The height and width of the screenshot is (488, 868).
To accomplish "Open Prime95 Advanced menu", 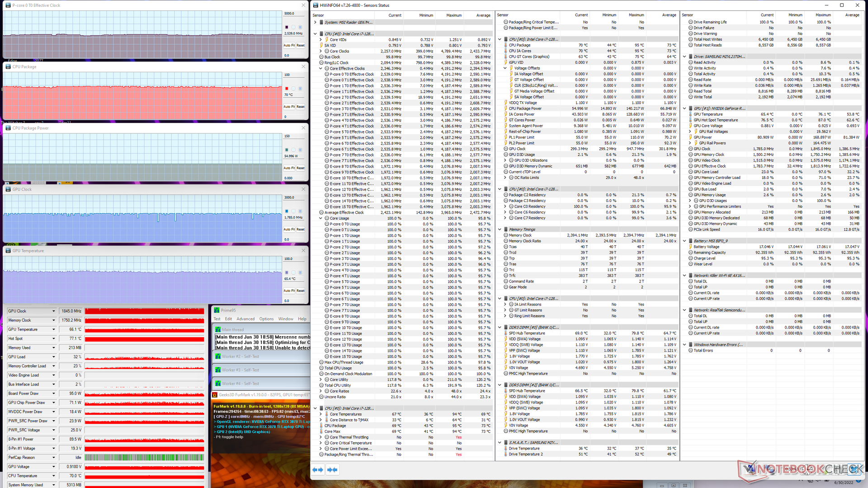I will click(245, 319).
